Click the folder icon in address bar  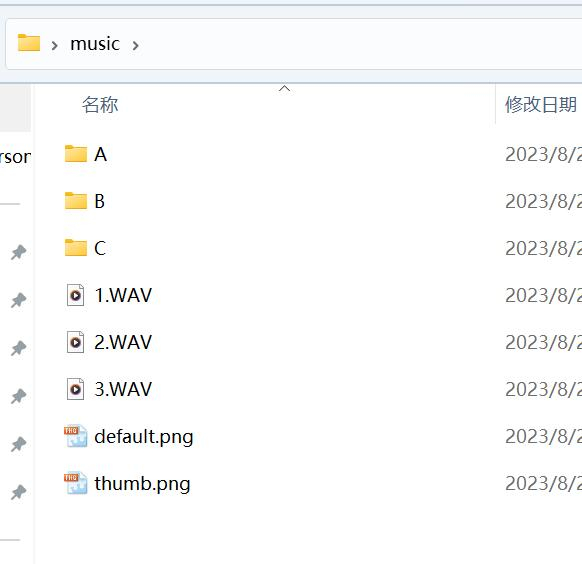pos(29,43)
